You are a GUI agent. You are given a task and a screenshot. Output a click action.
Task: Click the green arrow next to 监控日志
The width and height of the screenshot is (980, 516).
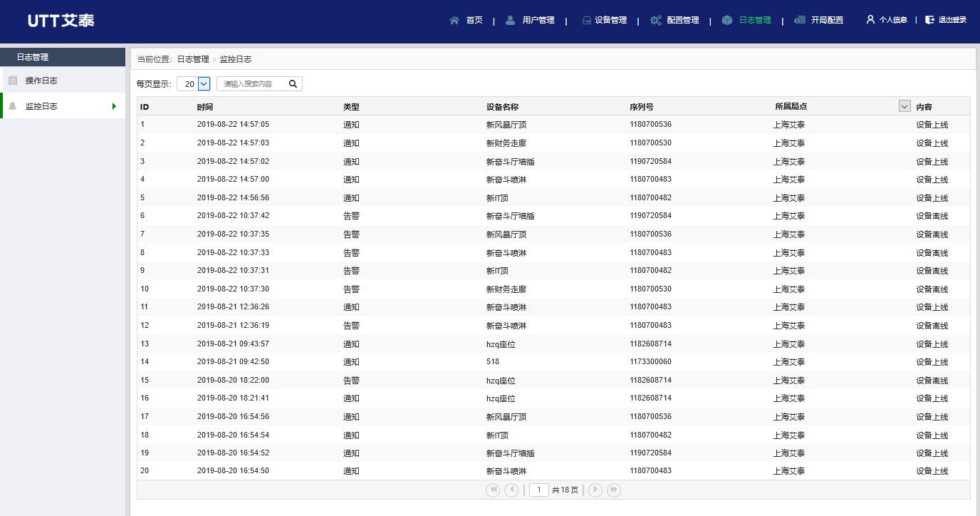tap(114, 105)
